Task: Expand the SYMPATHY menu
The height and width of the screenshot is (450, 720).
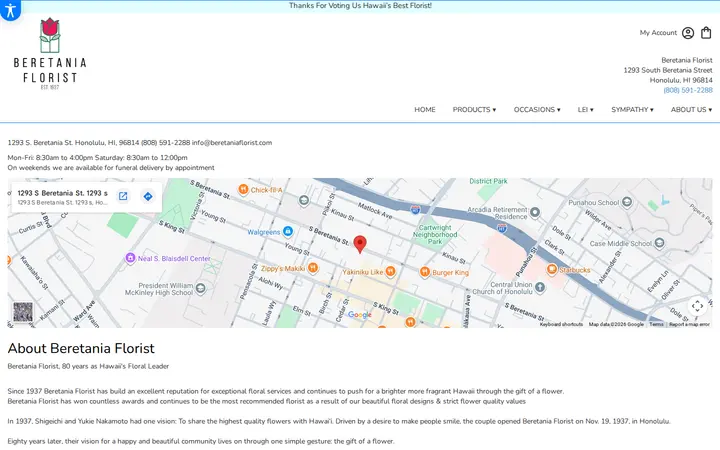Action: [632, 110]
